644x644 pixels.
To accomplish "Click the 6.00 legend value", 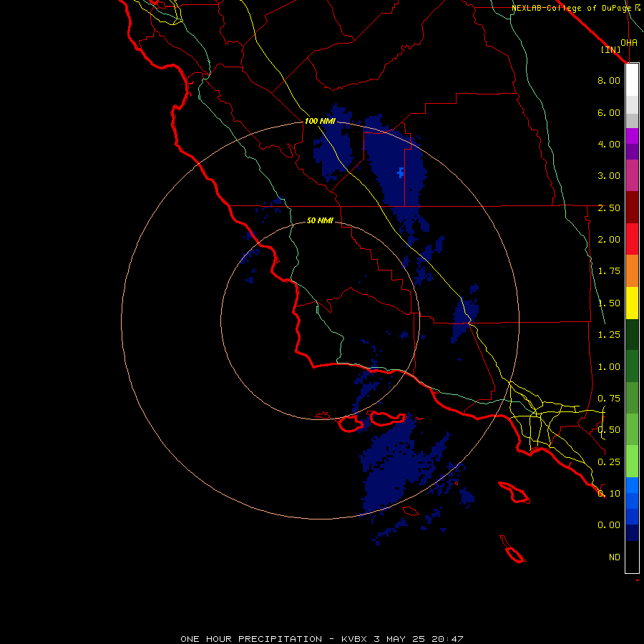I will click(609, 112).
